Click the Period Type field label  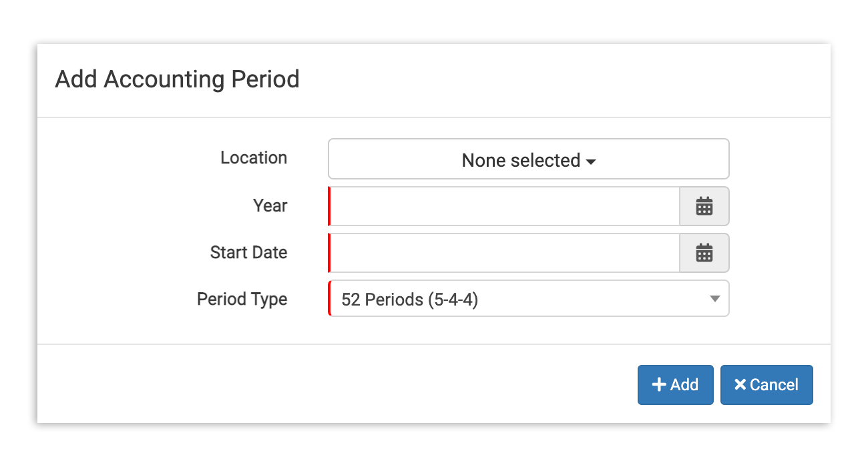[x=242, y=299]
